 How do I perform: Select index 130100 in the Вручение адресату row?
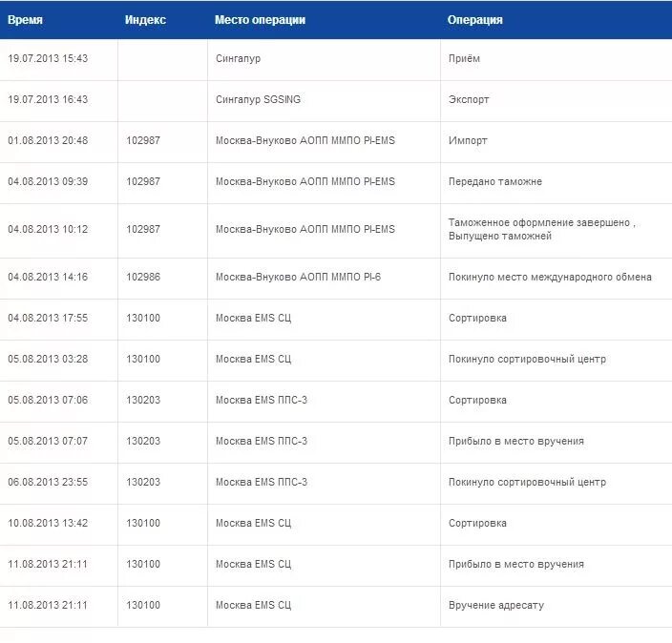(143, 606)
